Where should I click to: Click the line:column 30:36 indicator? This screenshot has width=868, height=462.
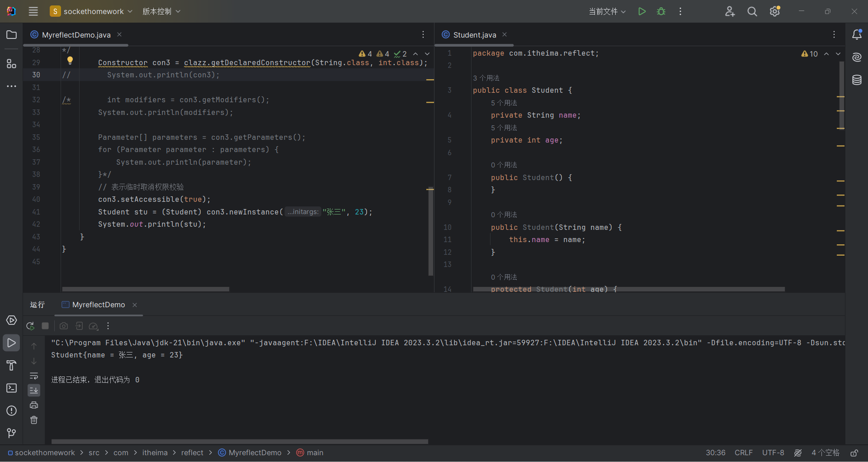pyautogui.click(x=716, y=453)
